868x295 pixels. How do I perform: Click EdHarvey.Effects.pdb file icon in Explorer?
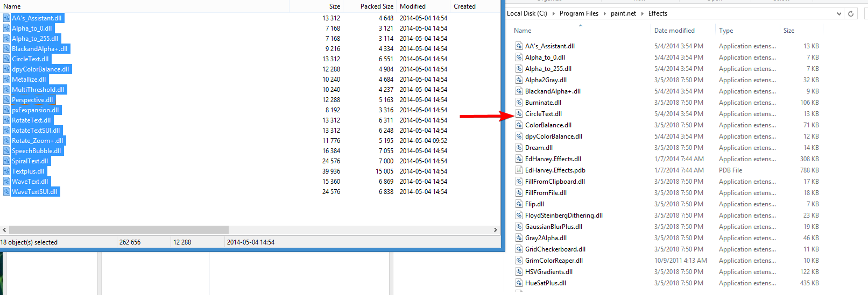(x=519, y=170)
